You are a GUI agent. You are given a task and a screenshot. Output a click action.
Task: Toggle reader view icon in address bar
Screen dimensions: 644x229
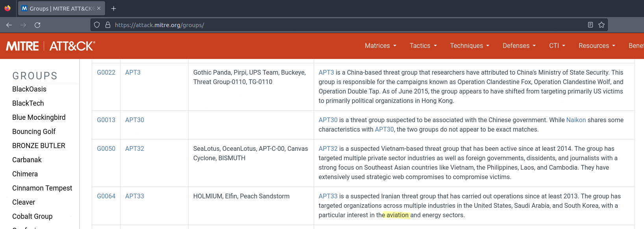coord(590,25)
